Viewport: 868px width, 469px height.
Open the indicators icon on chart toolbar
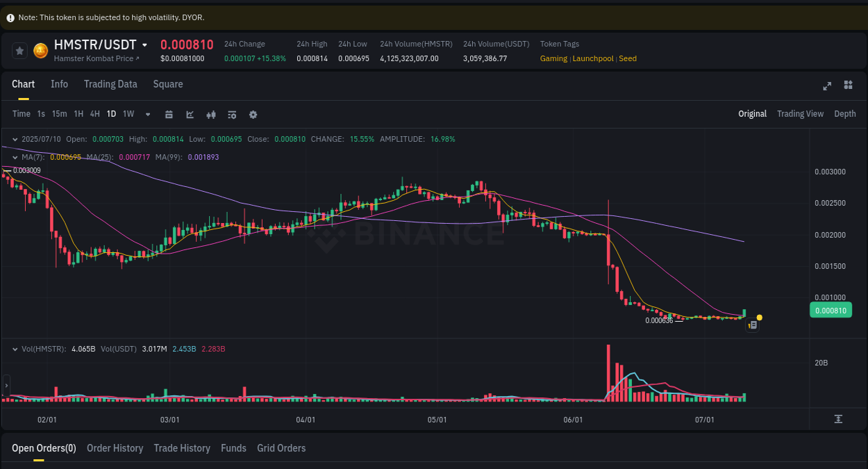[211, 114]
